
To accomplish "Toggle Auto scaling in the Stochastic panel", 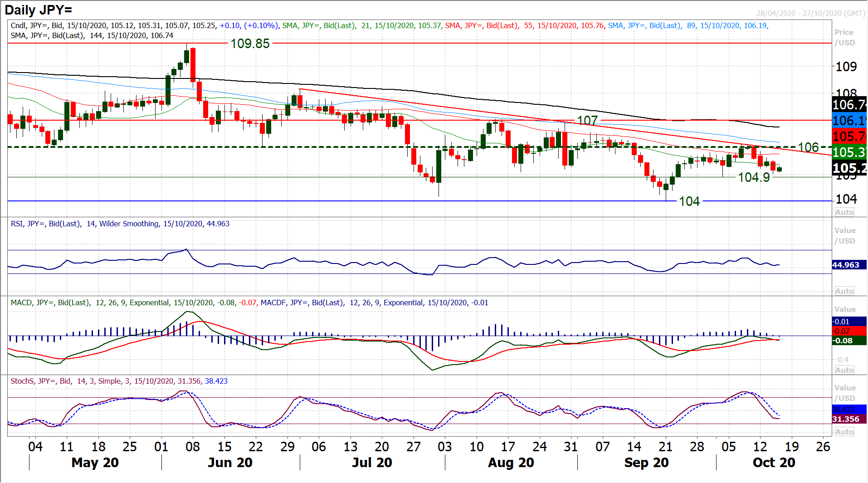I will pos(844,432).
